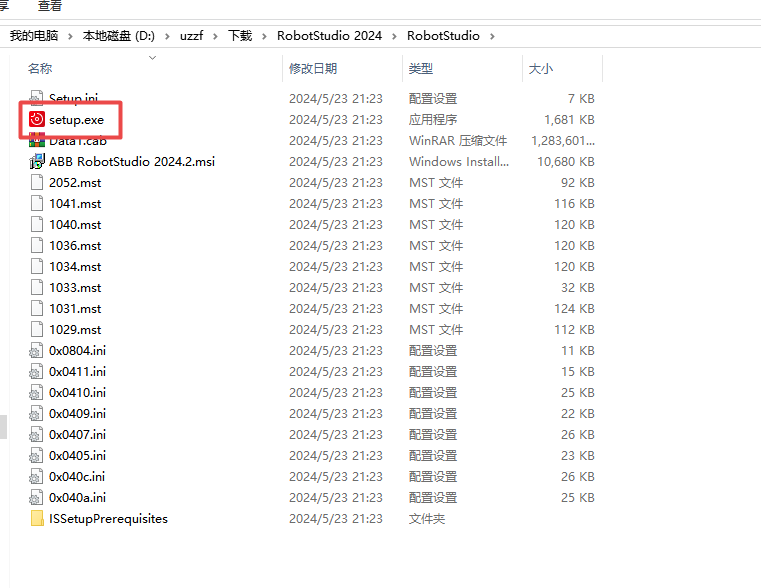Click the 0x040a.ini settings file icon
The image size is (761, 588).
click(x=37, y=497)
